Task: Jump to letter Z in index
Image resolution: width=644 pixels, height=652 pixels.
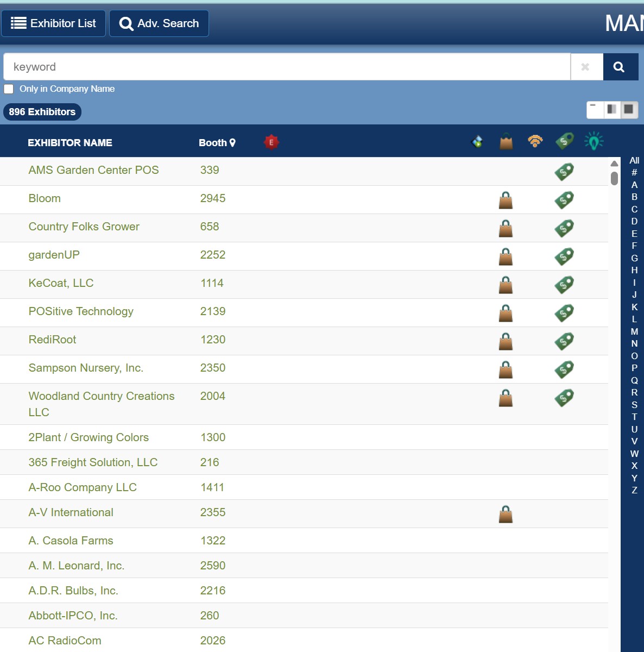Action: point(634,490)
